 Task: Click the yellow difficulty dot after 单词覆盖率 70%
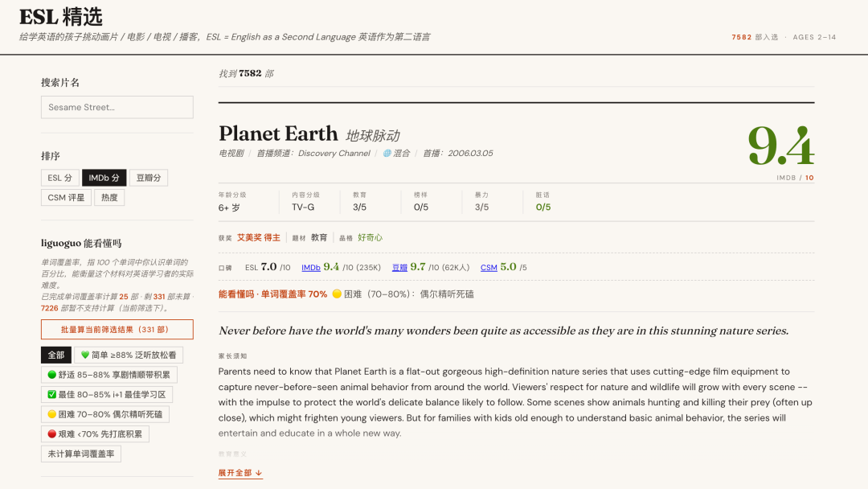pos(337,294)
